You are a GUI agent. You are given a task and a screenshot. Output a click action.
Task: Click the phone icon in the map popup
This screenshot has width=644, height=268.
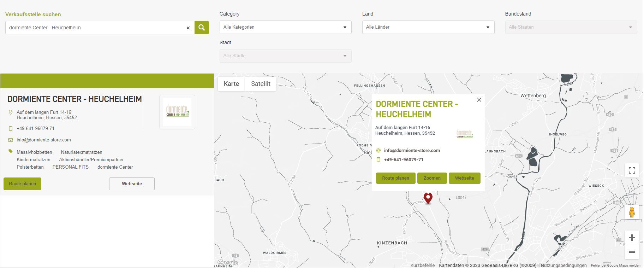[x=378, y=160]
